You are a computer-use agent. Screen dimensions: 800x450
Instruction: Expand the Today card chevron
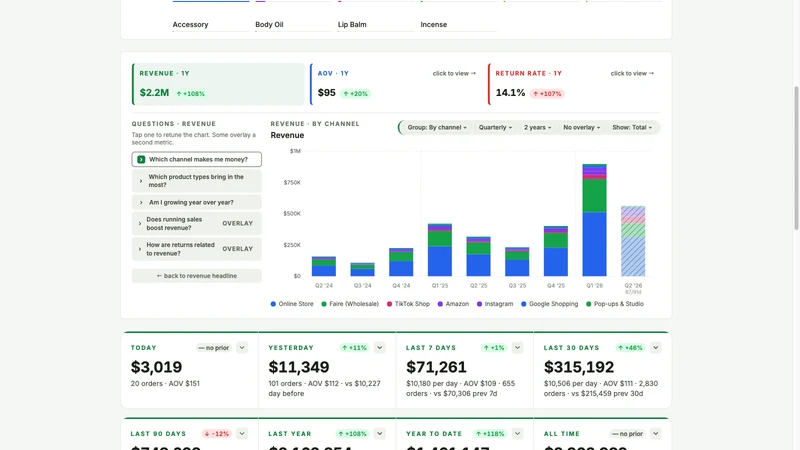[242, 348]
